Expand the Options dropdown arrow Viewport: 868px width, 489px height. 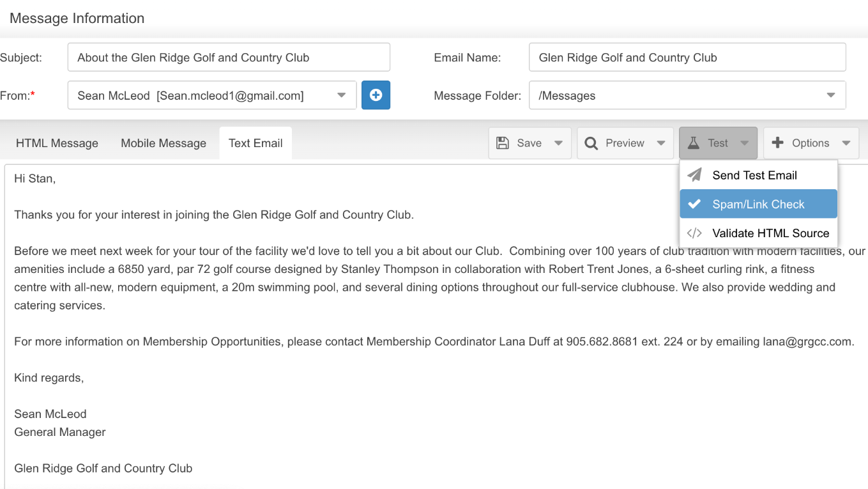tap(846, 143)
